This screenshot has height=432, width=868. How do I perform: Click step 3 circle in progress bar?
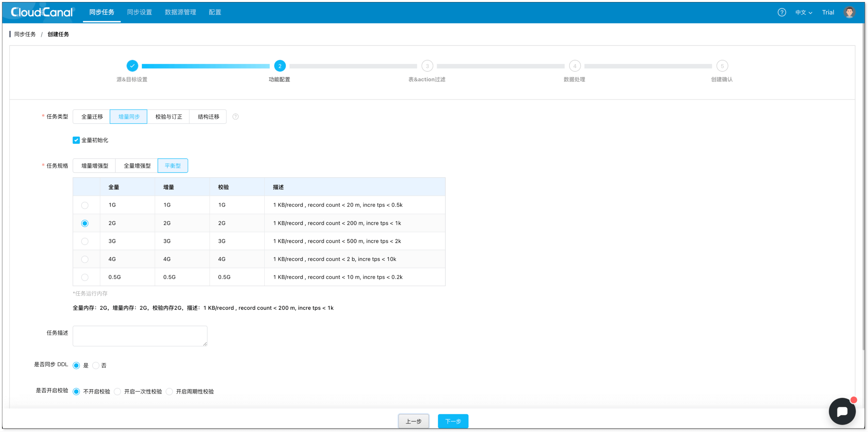pos(427,66)
